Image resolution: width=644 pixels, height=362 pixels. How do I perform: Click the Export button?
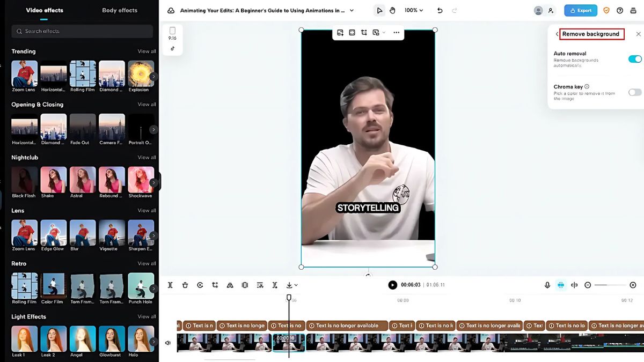[581, 10]
